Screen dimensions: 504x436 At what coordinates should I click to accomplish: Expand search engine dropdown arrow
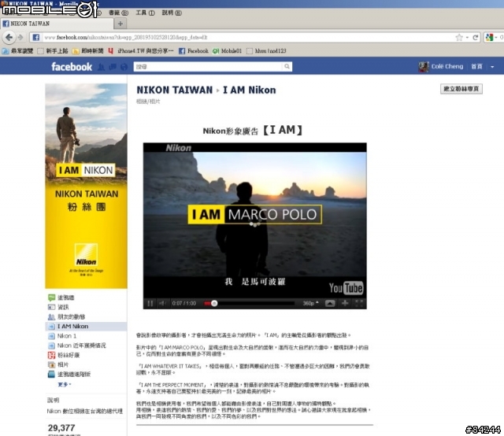coord(496,38)
